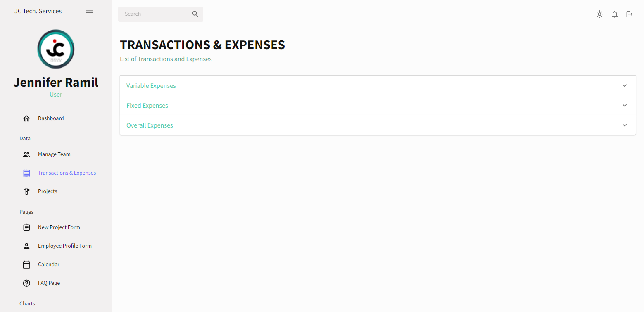Click the Manage Team people icon
Image resolution: width=644 pixels, height=312 pixels.
(26, 154)
